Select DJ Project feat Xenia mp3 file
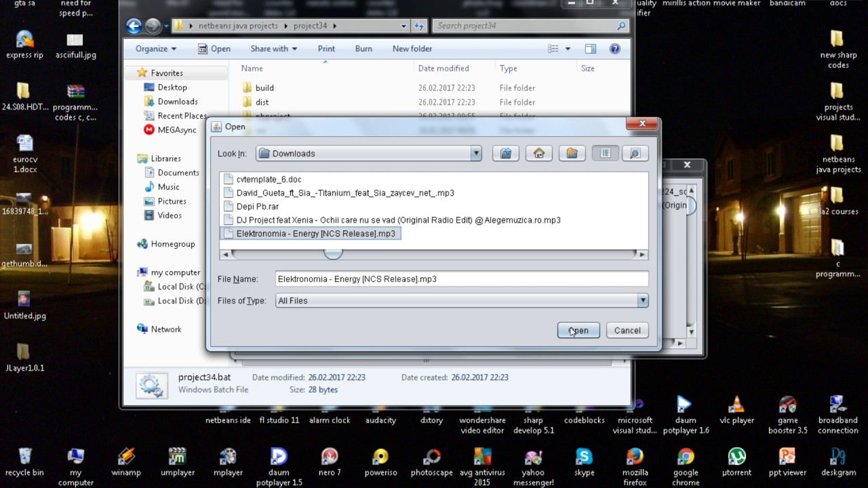Screen dimensions: 868x488 click(x=392, y=220)
